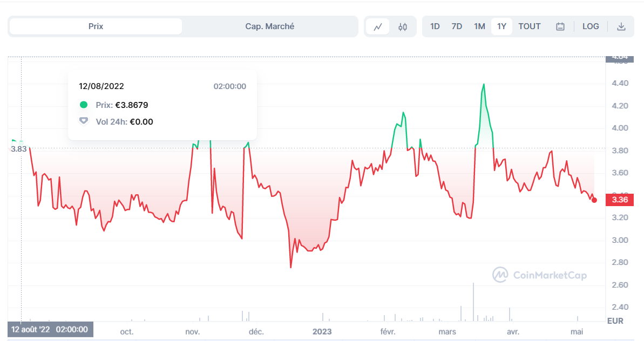Image resolution: width=644 pixels, height=341 pixels.
Task: Click the tallest volume bar in March
Action: click(473, 302)
